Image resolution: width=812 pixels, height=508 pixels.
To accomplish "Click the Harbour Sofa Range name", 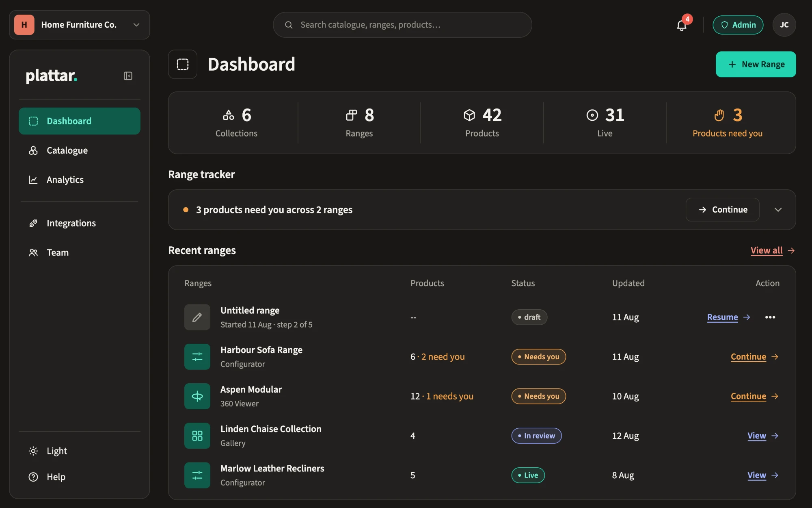I will [x=261, y=350].
